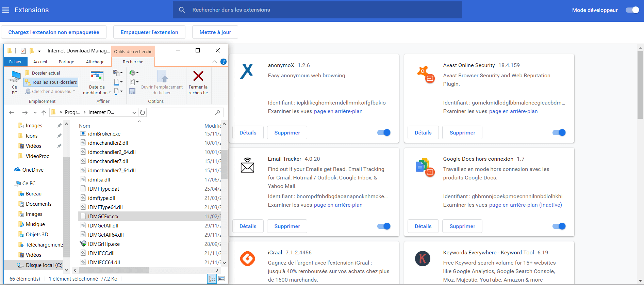This screenshot has width=644, height=285.
Task: Expand the address bar history dropdown
Action: 134,113
